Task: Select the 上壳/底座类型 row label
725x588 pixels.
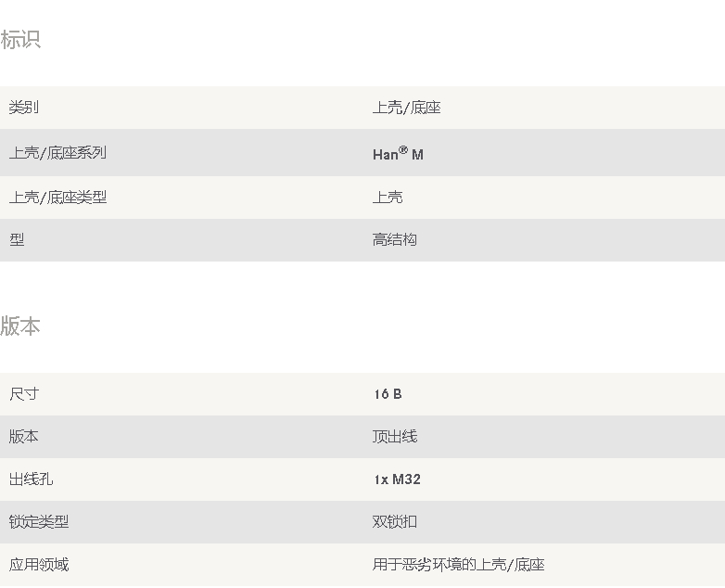Action: 57,197
